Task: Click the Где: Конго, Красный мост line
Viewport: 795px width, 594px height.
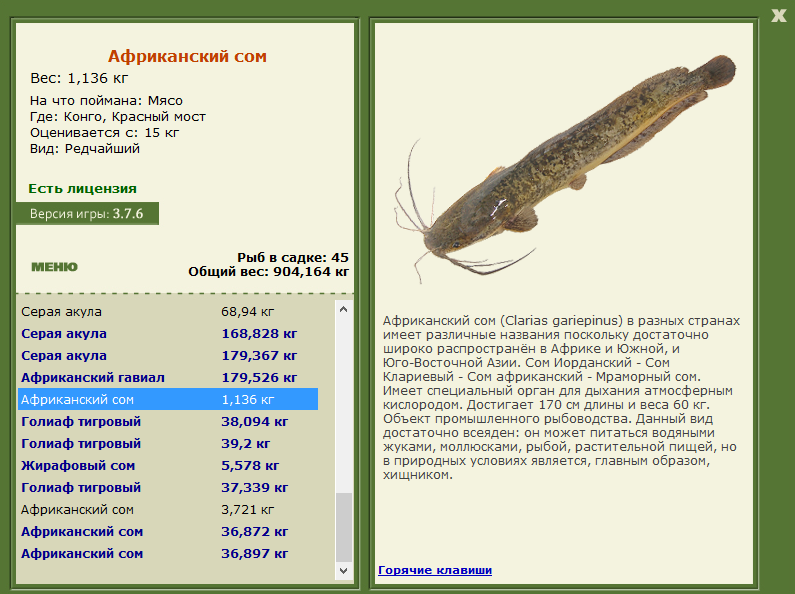Action: [x=118, y=117]
